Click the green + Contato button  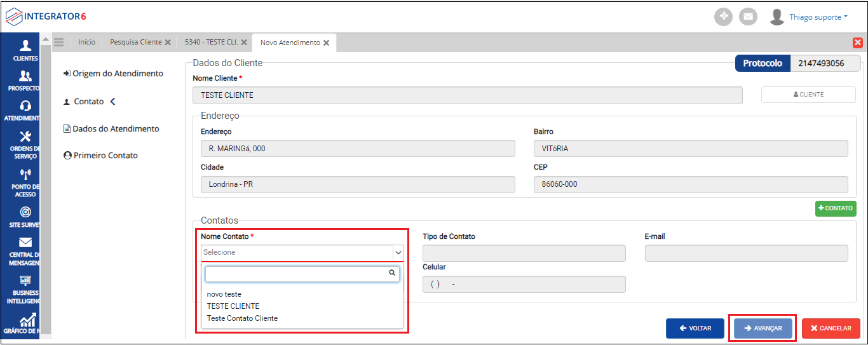coord(835,208)
